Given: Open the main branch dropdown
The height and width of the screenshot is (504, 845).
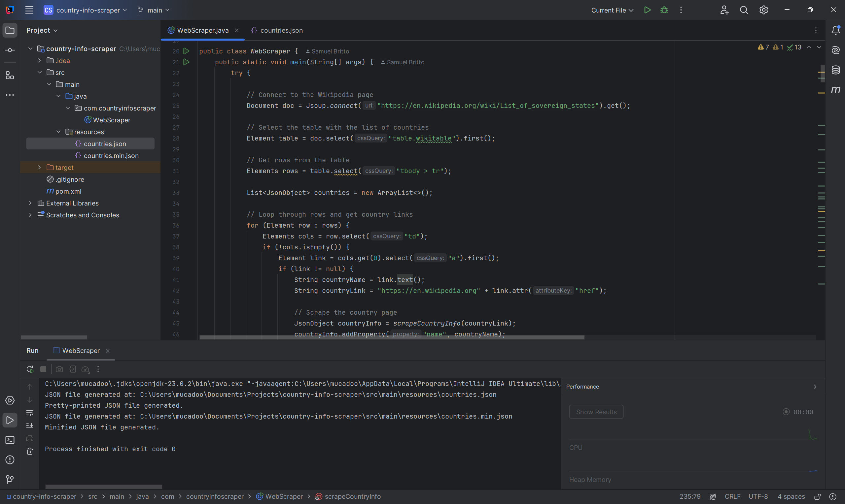Looking at the screenshot, I should [154, 10].
